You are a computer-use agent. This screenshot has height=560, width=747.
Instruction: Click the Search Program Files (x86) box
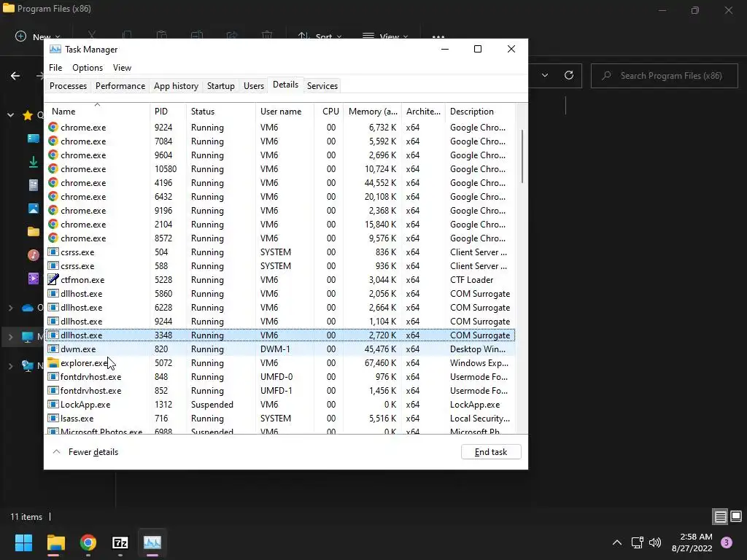[664, 75]
